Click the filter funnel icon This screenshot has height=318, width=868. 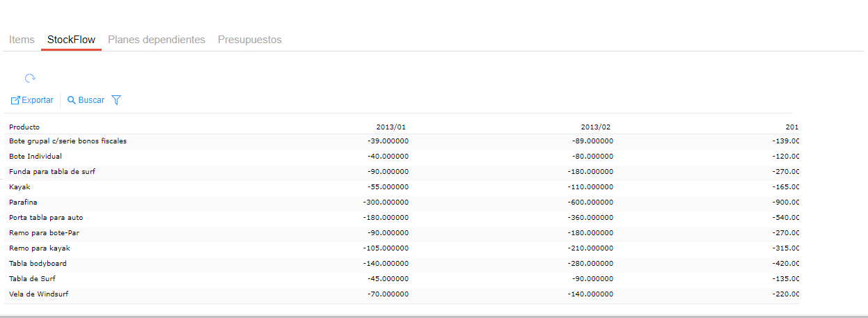tap(116, 100)
